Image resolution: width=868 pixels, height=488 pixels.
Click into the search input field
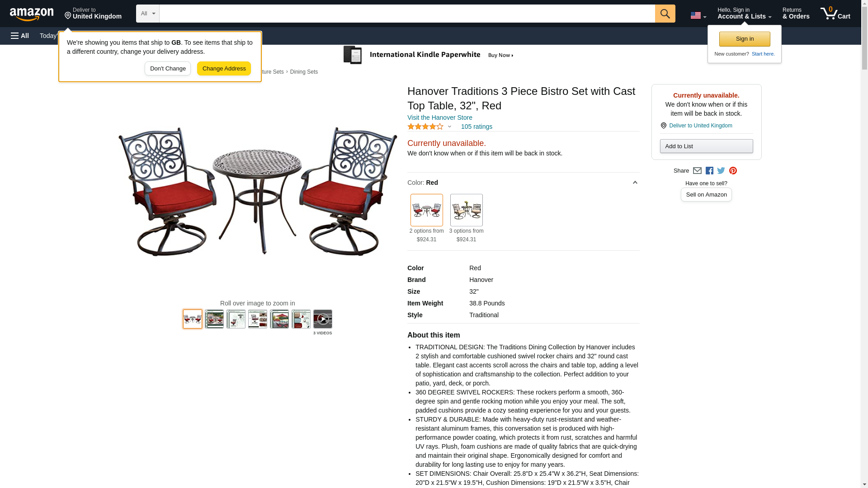coord(407,14)
